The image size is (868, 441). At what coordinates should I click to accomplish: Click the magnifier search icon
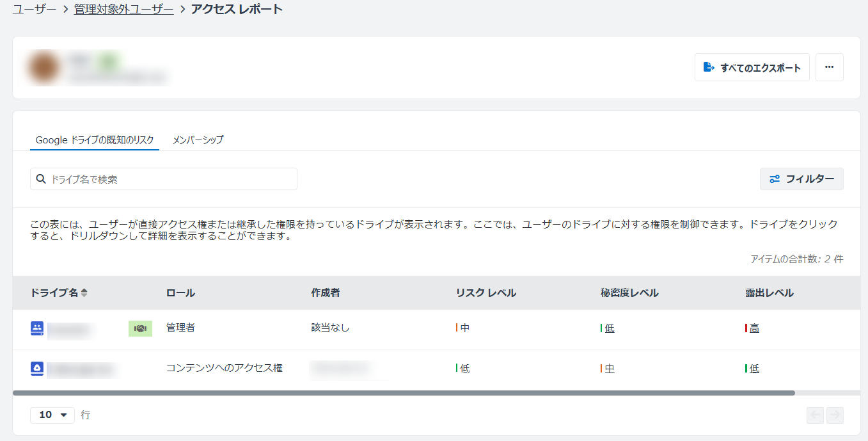[x=41, y=179]
